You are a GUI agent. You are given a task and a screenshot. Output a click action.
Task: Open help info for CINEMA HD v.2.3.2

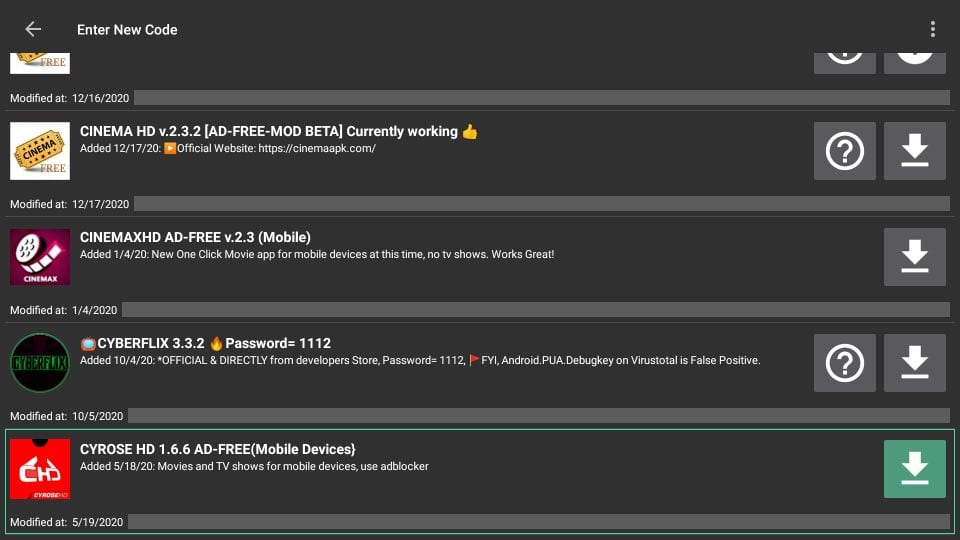(844, 151)
